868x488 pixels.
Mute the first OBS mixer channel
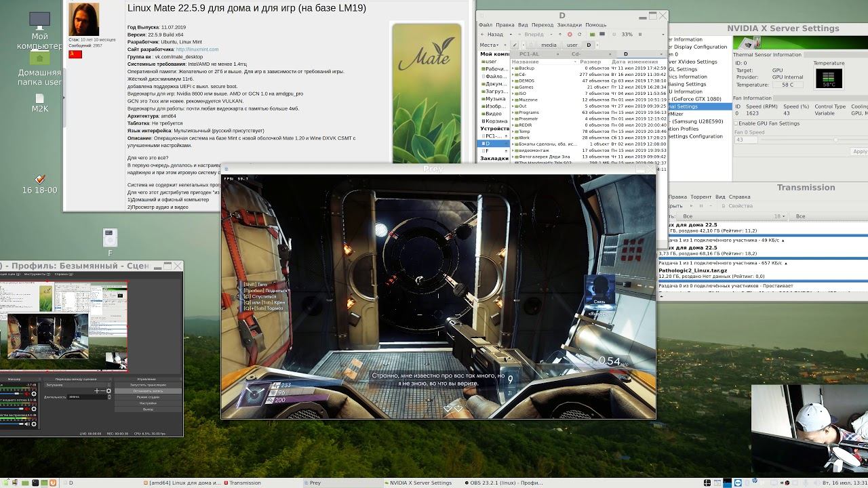(26, 394)
